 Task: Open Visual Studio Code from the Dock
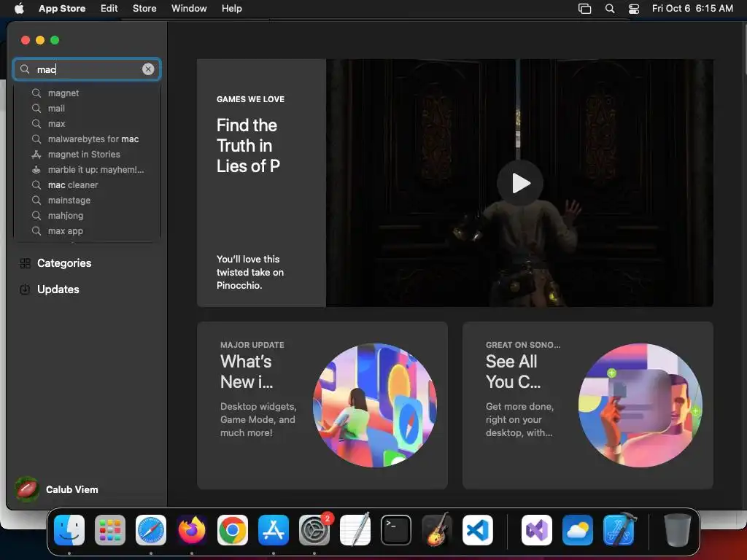pos(478,530)
